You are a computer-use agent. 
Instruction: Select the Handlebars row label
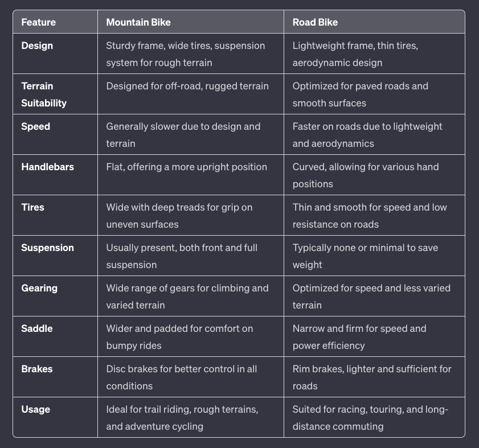[x=47, y=167]
